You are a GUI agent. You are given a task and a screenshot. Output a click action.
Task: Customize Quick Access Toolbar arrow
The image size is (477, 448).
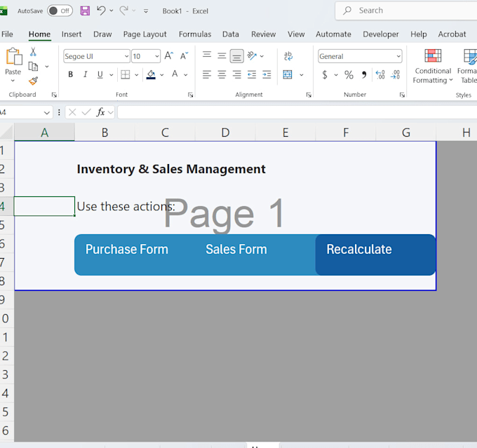pos(146,11)
